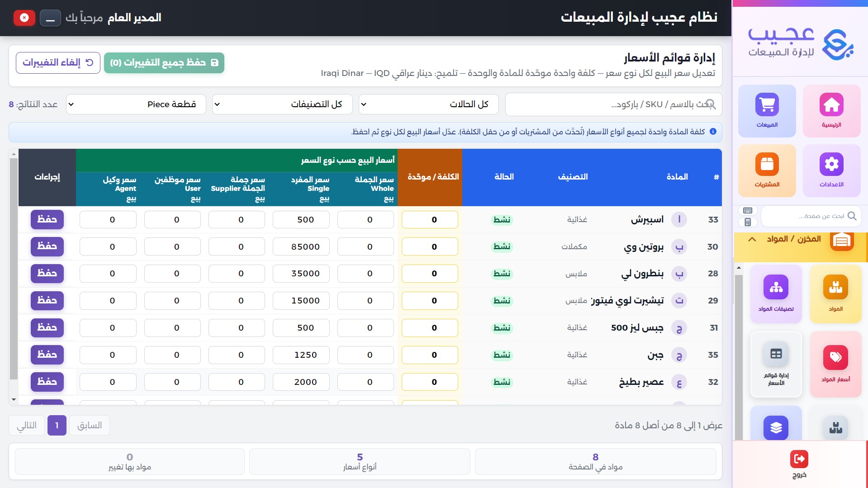Open the الرئيسية home icon
Viewport: 868px width, 488px height.
coord(831,111)
